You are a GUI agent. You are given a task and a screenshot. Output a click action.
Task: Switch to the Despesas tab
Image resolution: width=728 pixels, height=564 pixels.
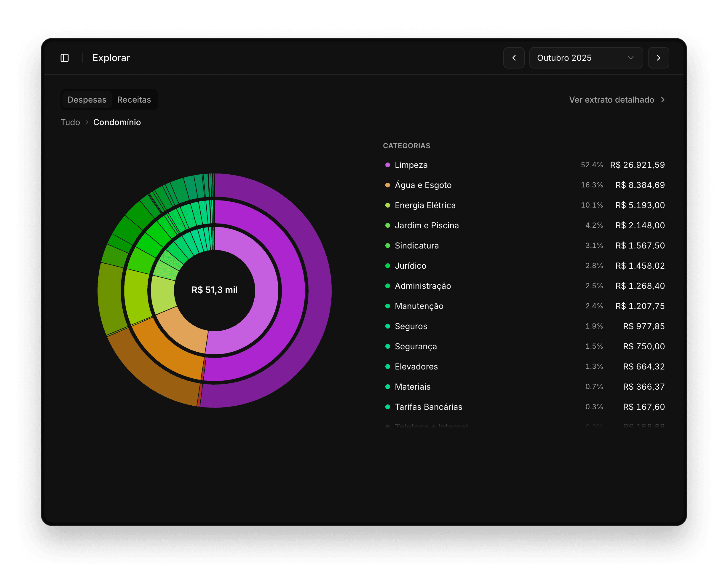click(87, 100)
